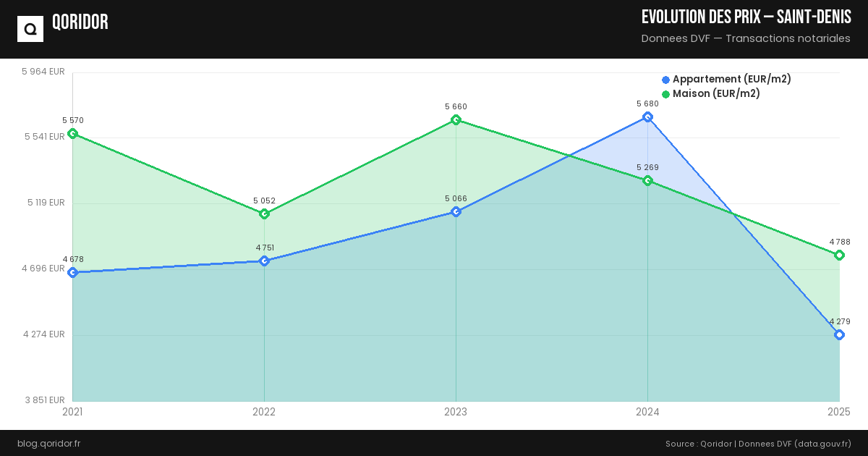
Task: Click the 5 541 EUR y-axis label
Action: (x=43, y=137)
